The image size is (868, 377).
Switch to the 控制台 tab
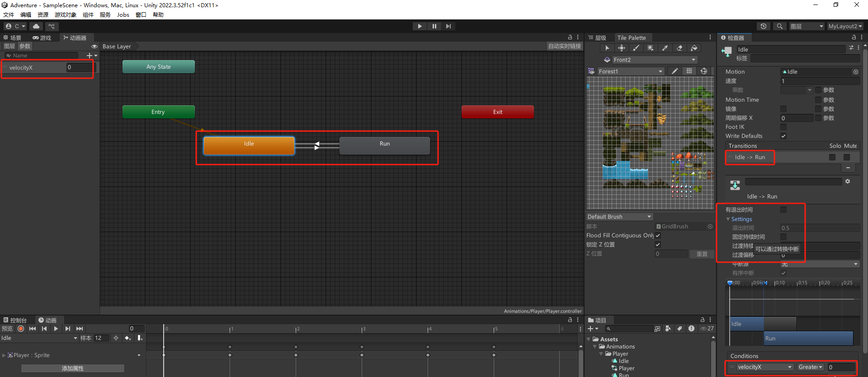pyautogui.click(x=15, y=320)
